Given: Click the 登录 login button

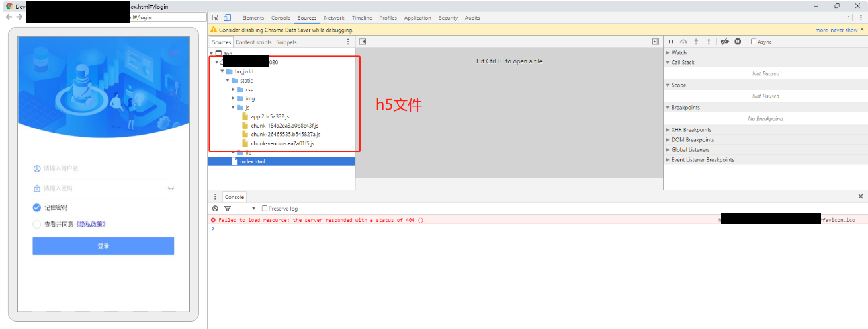Looking at the screenshot, I should click(x=103, y=246).
